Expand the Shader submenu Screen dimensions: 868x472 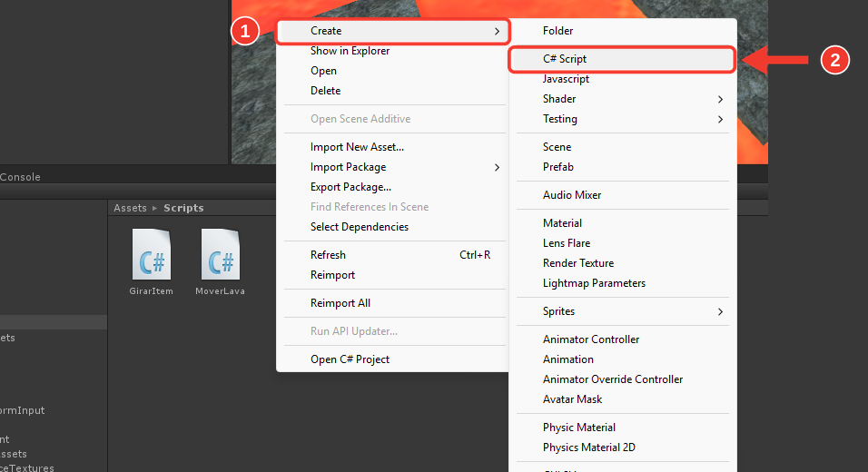[622, 99]
